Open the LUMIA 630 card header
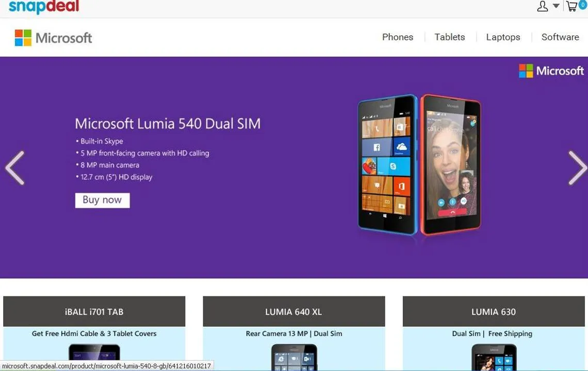Viewport: 588px width, 371px height. tap(494, 311)
